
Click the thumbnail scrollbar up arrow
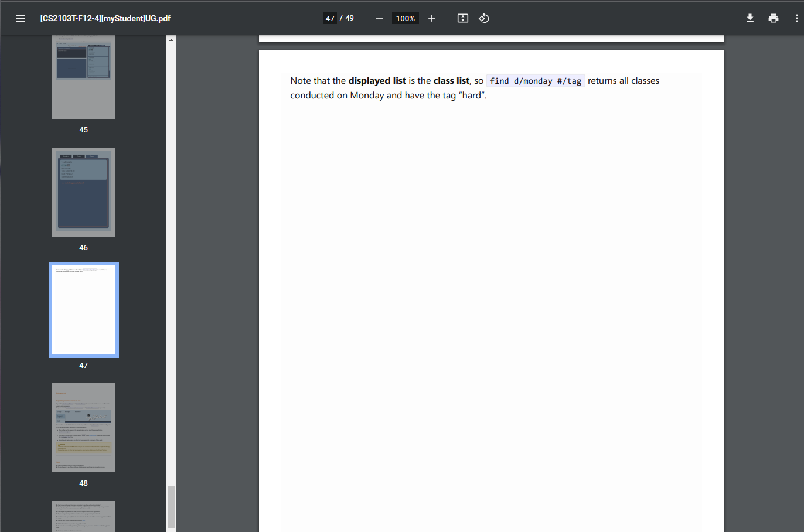click(171, 39)
